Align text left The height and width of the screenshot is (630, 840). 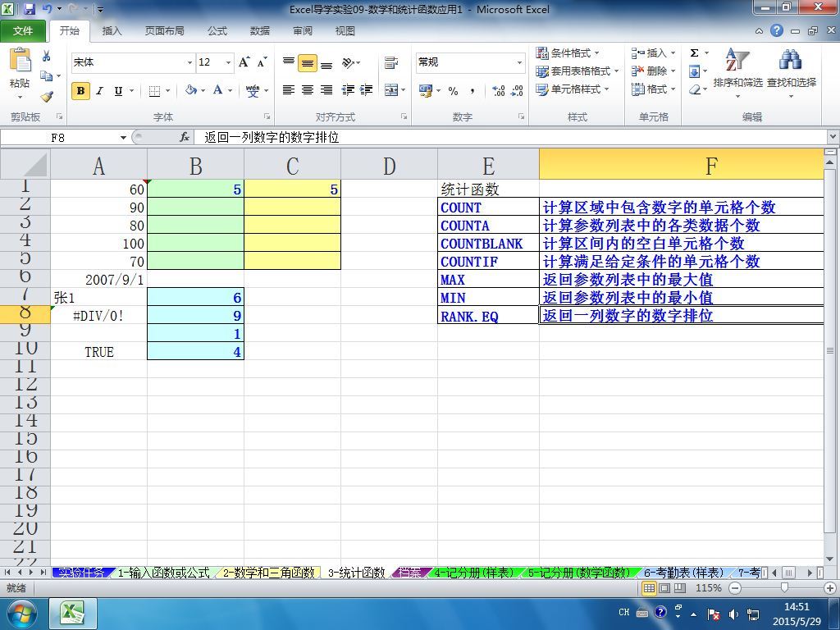click(x=289, y=90)
